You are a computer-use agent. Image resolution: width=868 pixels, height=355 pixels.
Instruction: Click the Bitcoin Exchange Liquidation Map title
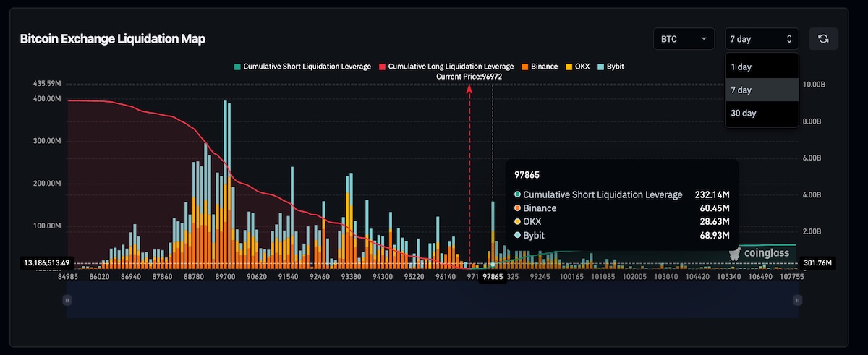point(113,39)
